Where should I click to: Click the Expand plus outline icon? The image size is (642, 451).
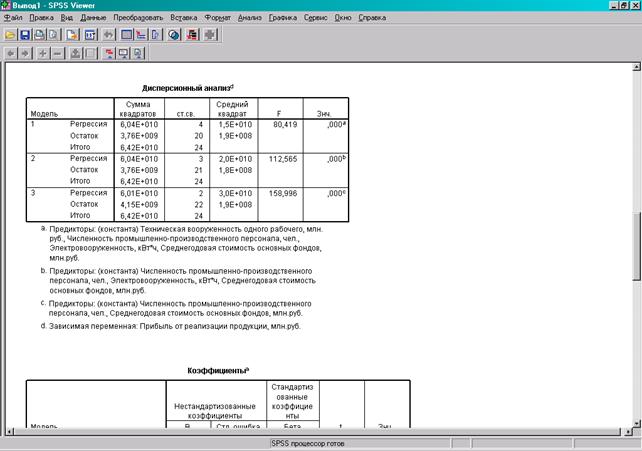point(43,53)
